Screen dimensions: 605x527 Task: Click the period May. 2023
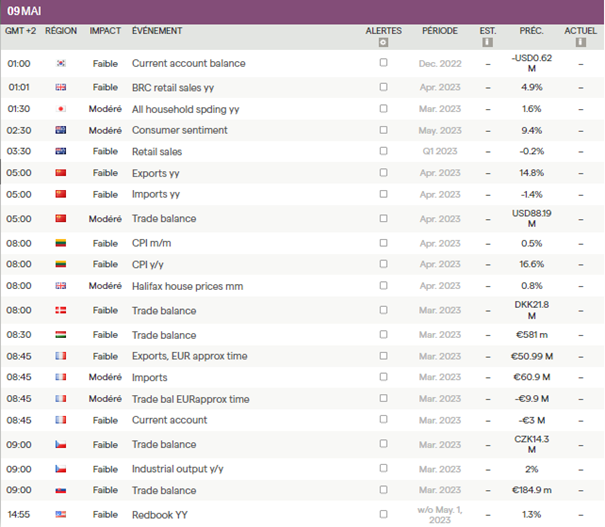click(x=440, y=131)
